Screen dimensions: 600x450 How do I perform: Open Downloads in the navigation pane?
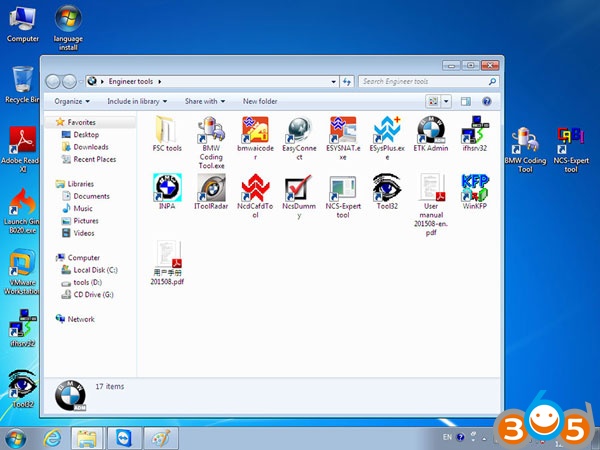tap(91, 147)
